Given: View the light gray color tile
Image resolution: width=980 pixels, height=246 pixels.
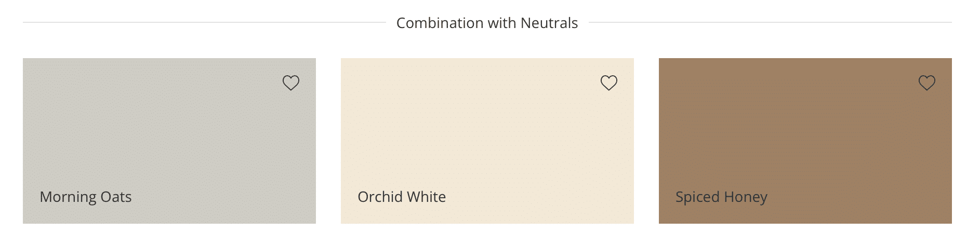Looking at the screenshot, I should [169, 141].
